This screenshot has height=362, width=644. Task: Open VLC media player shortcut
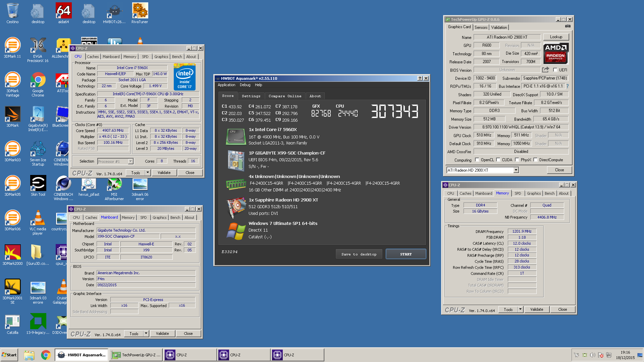pos(38,223)
